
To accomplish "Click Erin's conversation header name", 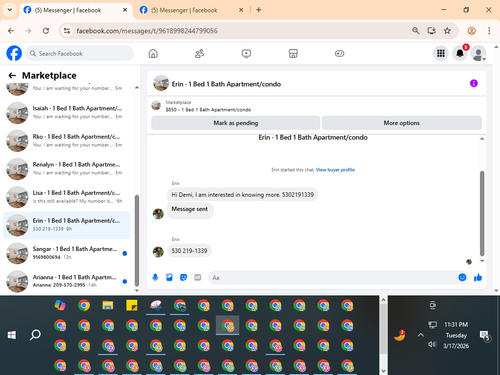I will [x=226, y=84].
